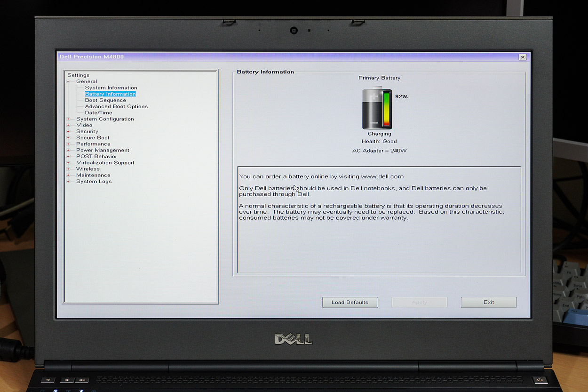Screen dimensions: 588x392
Task: Select the Video label
Action: pos(84,125)
